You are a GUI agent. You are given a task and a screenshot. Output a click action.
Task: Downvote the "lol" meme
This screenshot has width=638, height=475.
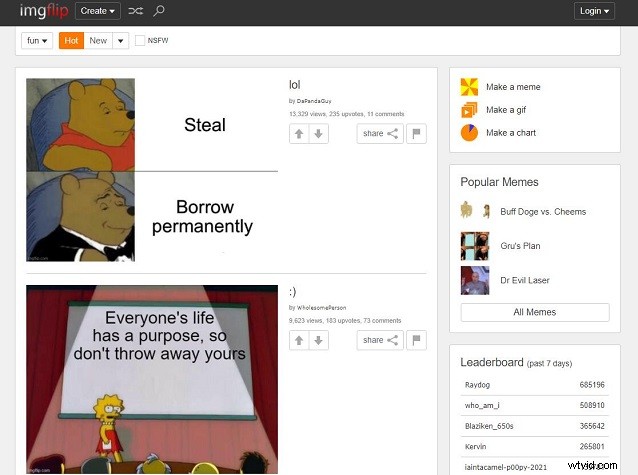pyautogui.click(x=319, y=134)
